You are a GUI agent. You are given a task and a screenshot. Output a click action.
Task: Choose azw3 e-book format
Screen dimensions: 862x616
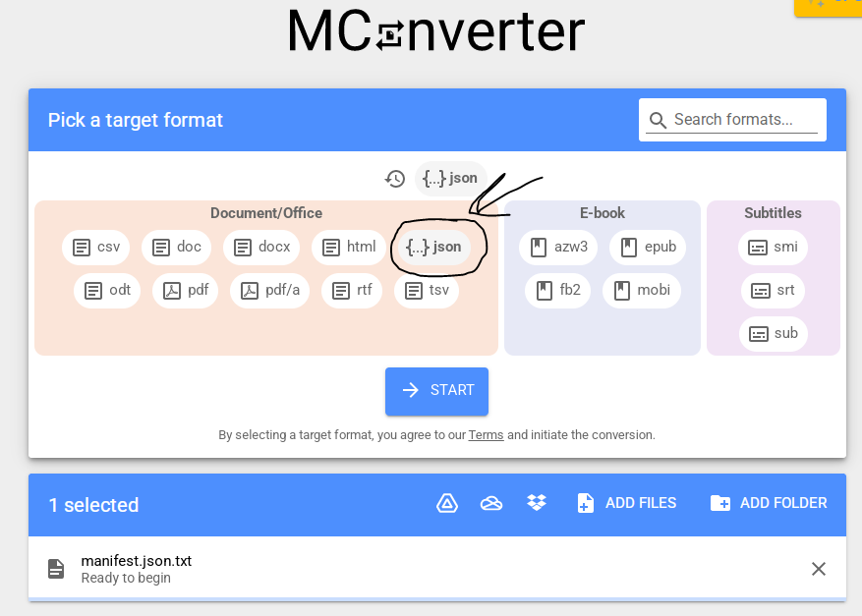[x=558, y=248]
